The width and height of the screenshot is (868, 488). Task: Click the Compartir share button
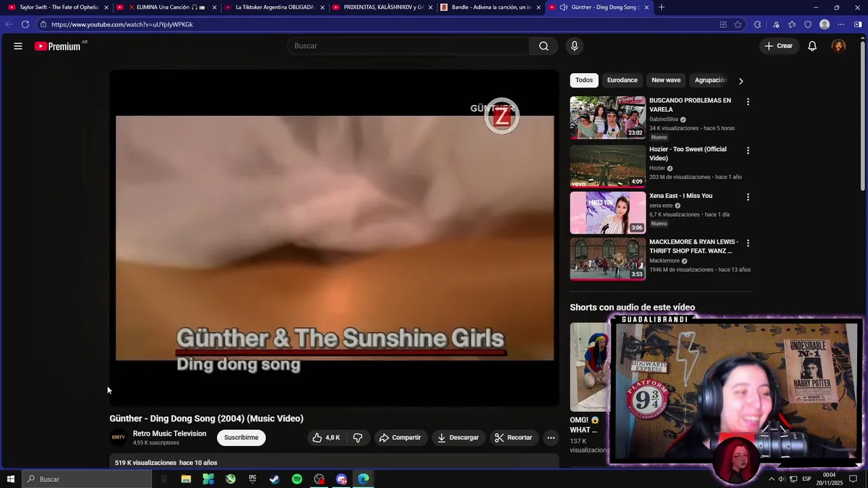coord(400,438)
